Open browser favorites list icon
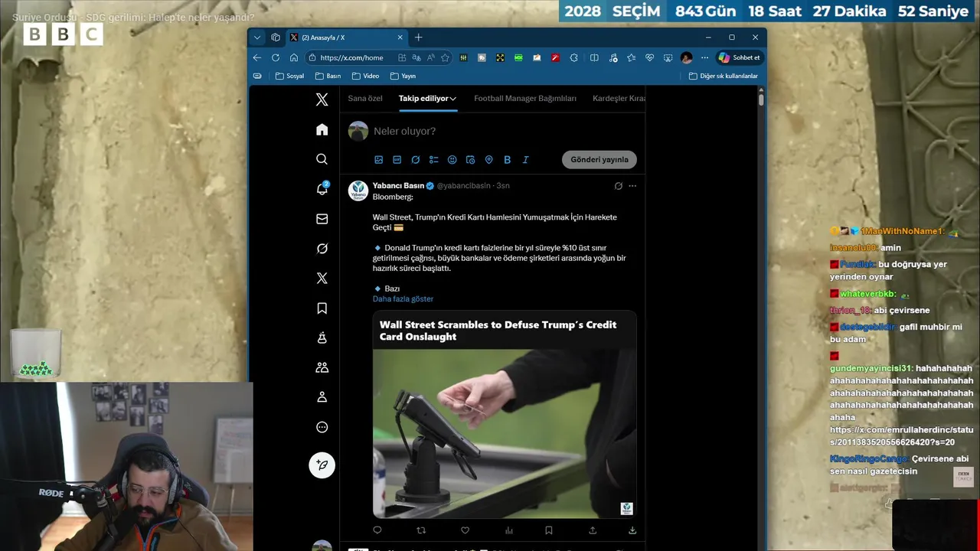 click(631, 57)
